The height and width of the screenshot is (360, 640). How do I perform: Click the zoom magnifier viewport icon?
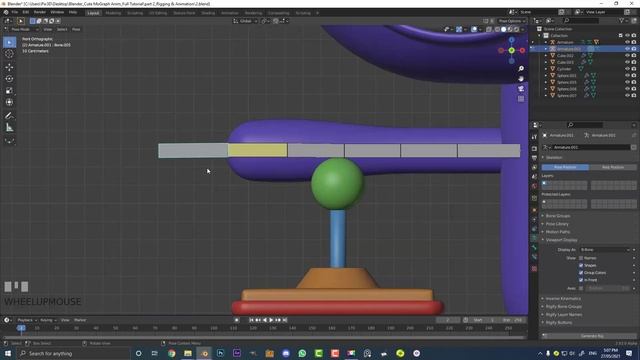pos(521,69)
